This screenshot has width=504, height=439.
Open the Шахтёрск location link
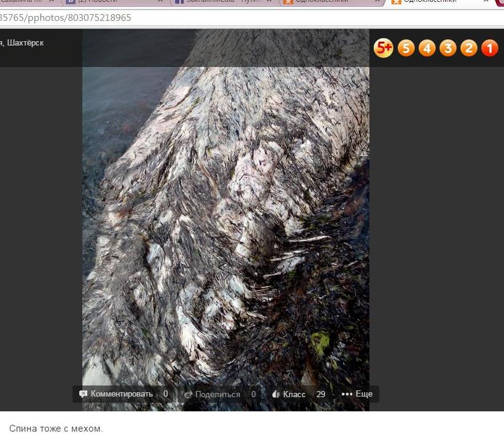25,43
